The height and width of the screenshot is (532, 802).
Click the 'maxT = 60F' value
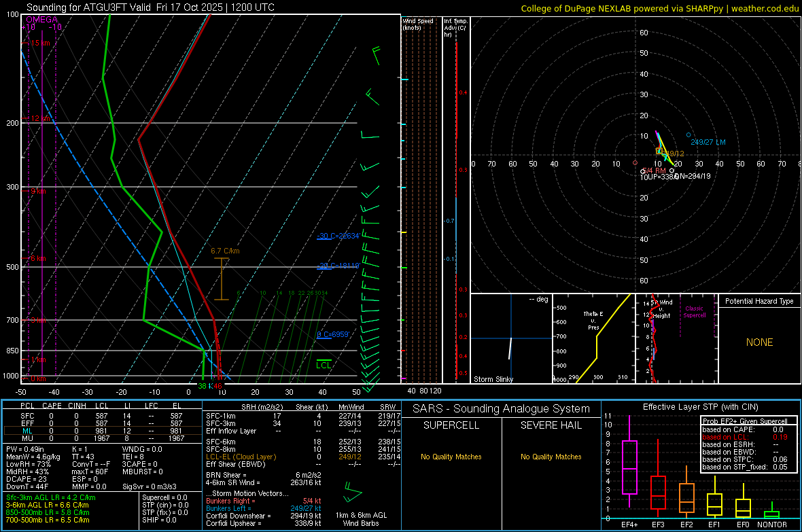point(90,472)
